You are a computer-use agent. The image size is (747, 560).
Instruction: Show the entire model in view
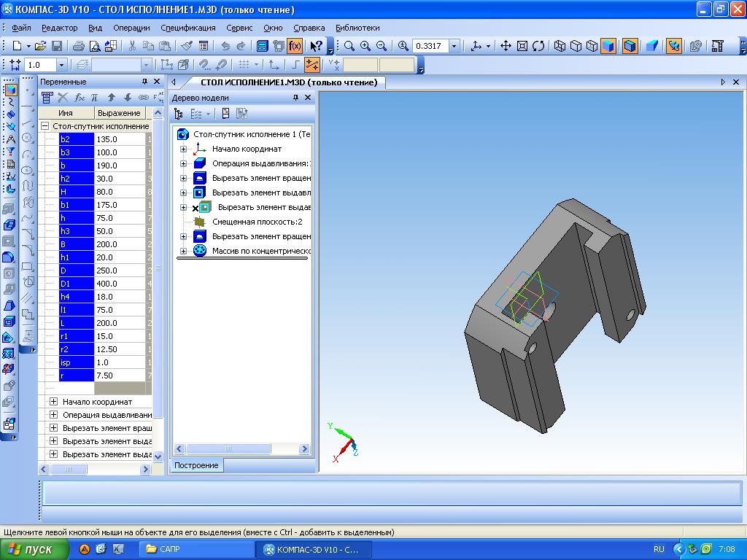[522, 46]
